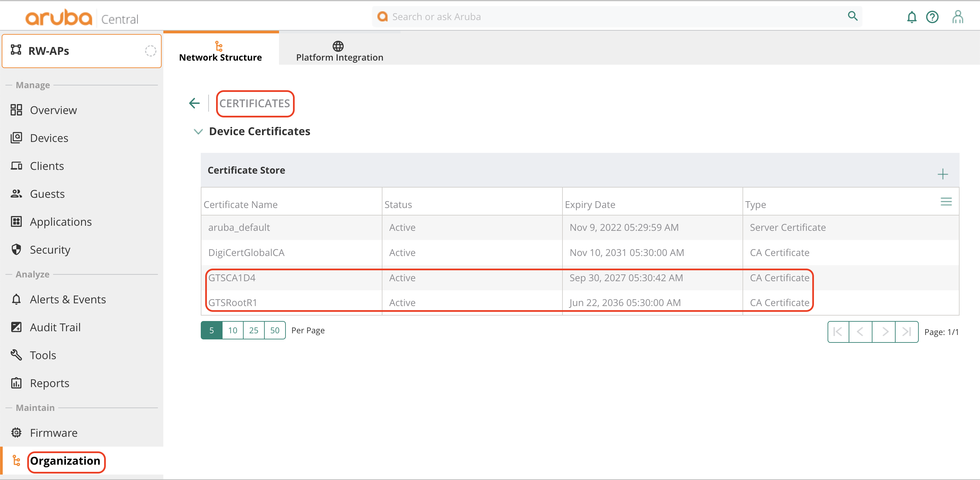Click the back arrow beside CERTIFICATES
The image size is (980, 480).
click(194, 103)
